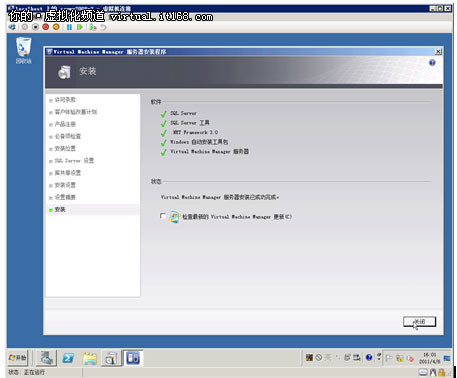
Task: Click the fourth pinned taskbar program icon
Action: [x=111, y=359]
